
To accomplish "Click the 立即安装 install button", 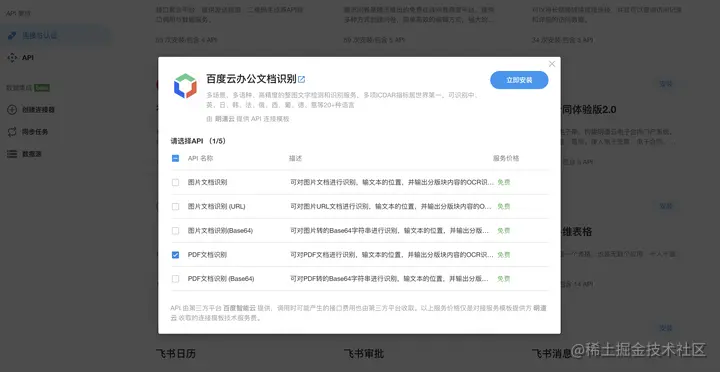I will tap(519, 80).
